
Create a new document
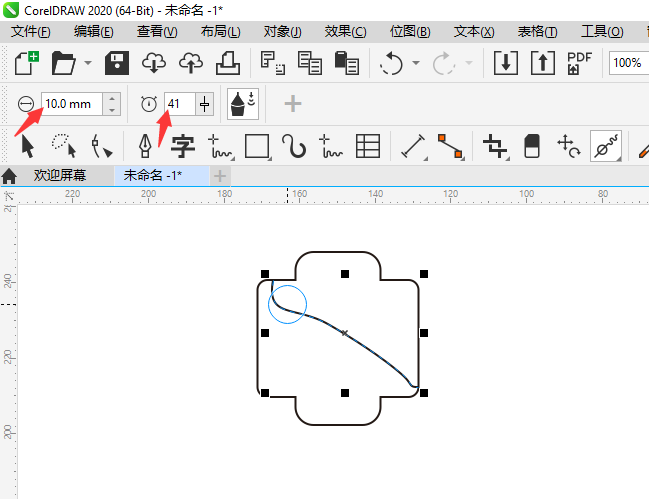click(27, 63)
